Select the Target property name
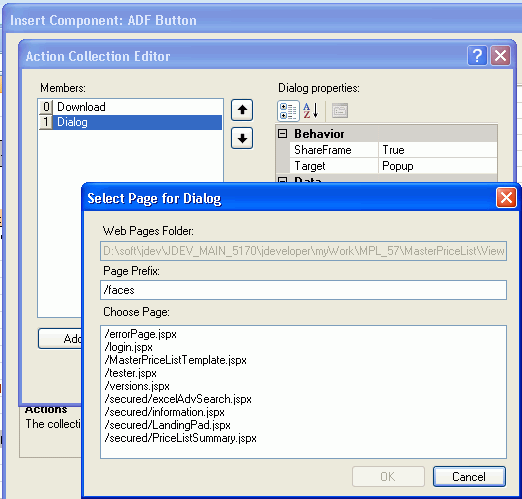This screenshot has width=522, height=499. coord(334,166)
